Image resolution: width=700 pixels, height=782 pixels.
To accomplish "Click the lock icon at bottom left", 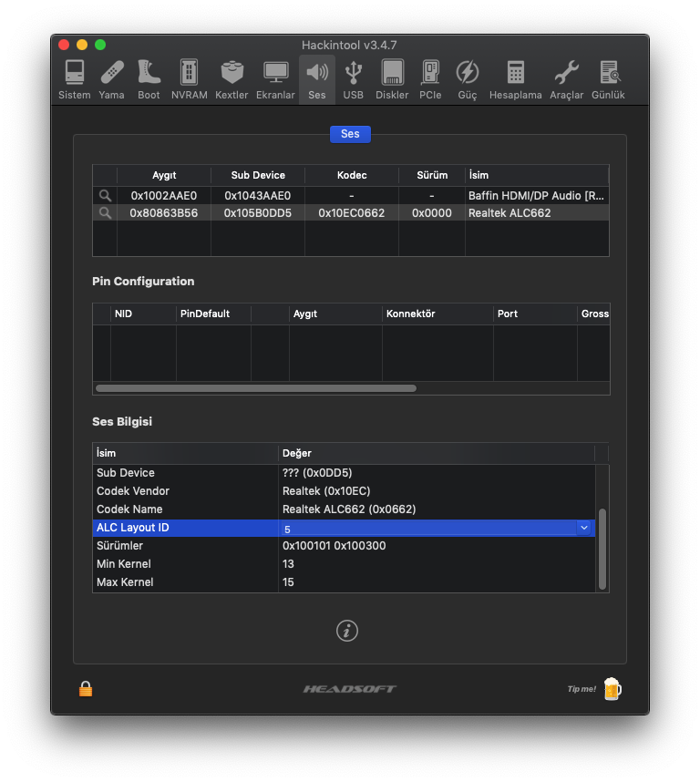I will click(86, 689).
